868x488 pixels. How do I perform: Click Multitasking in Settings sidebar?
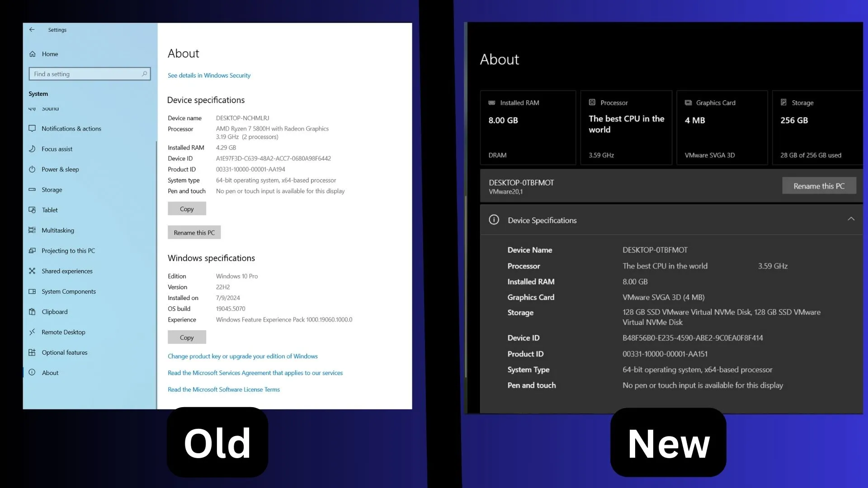[58, 230]
